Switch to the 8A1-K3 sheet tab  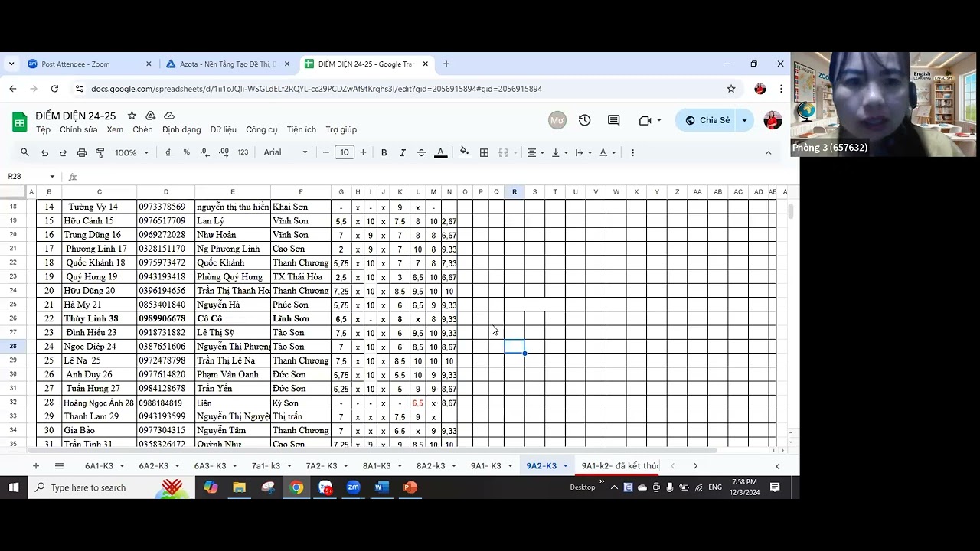click(377, 465)
